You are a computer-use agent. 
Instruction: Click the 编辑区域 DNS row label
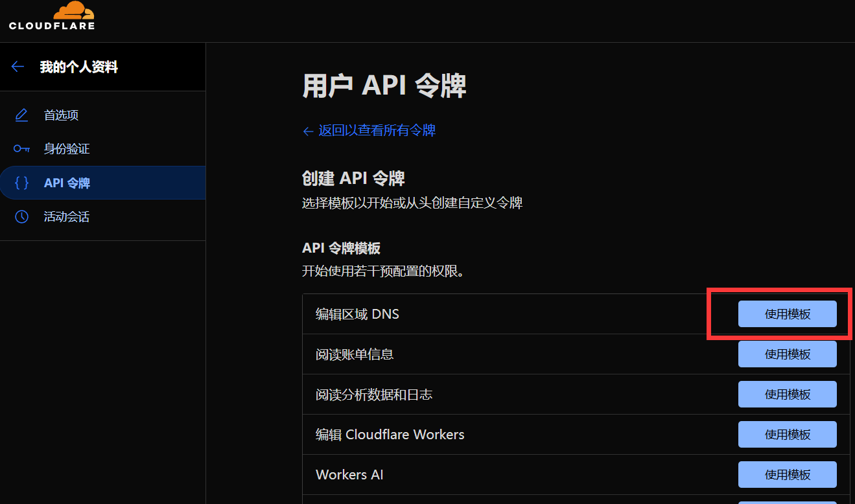[x=357, y=314]
